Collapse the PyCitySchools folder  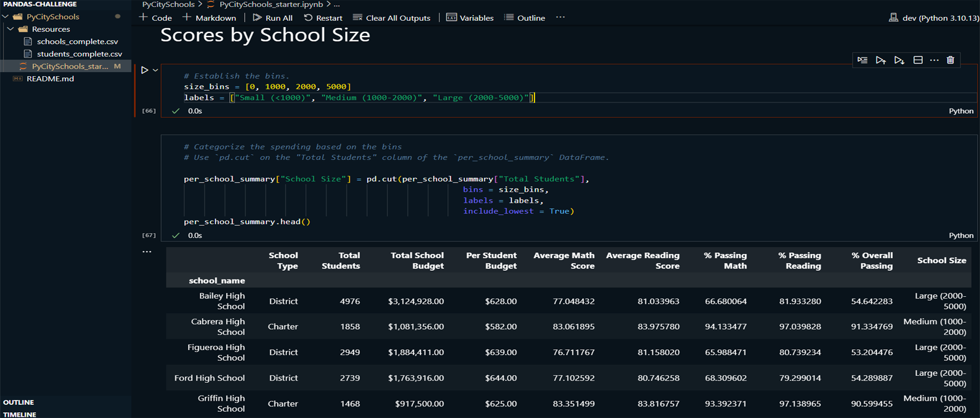6,17
